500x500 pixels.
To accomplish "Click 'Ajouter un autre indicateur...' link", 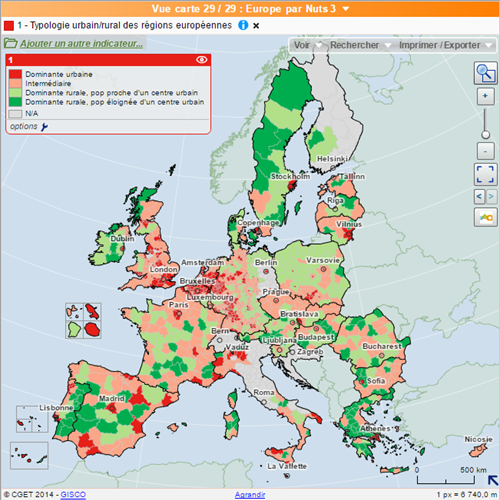I will pos(81,44).
